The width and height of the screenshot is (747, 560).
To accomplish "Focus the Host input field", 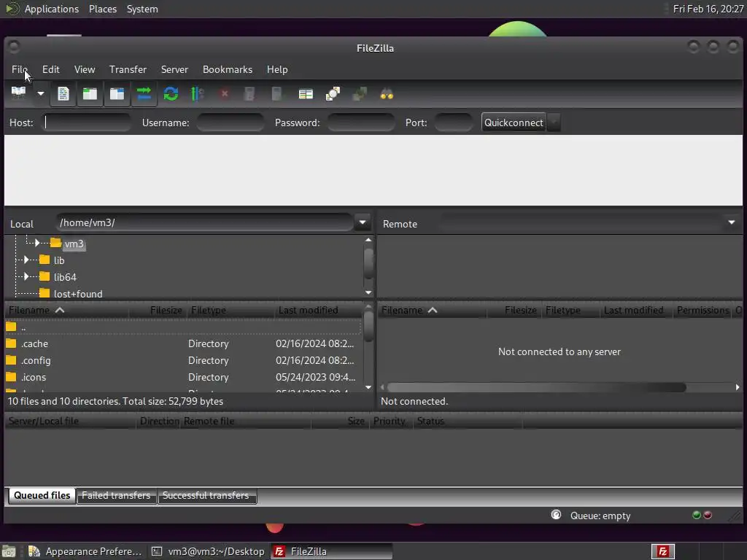I will 88,122.
